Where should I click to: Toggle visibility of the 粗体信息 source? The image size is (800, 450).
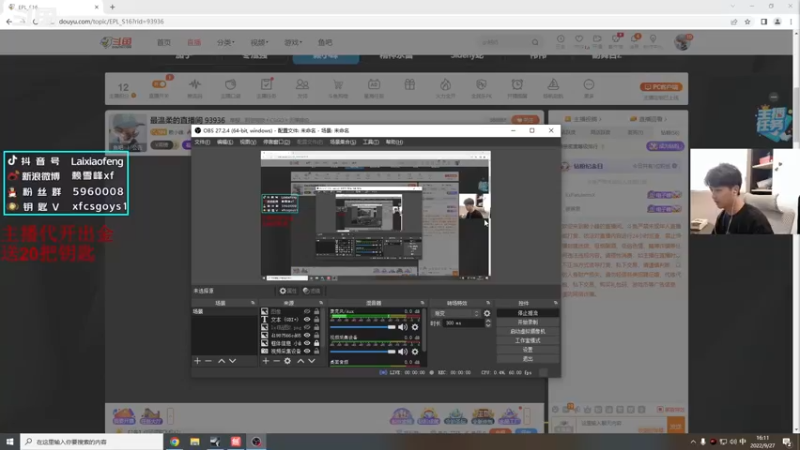coord(307,343)
